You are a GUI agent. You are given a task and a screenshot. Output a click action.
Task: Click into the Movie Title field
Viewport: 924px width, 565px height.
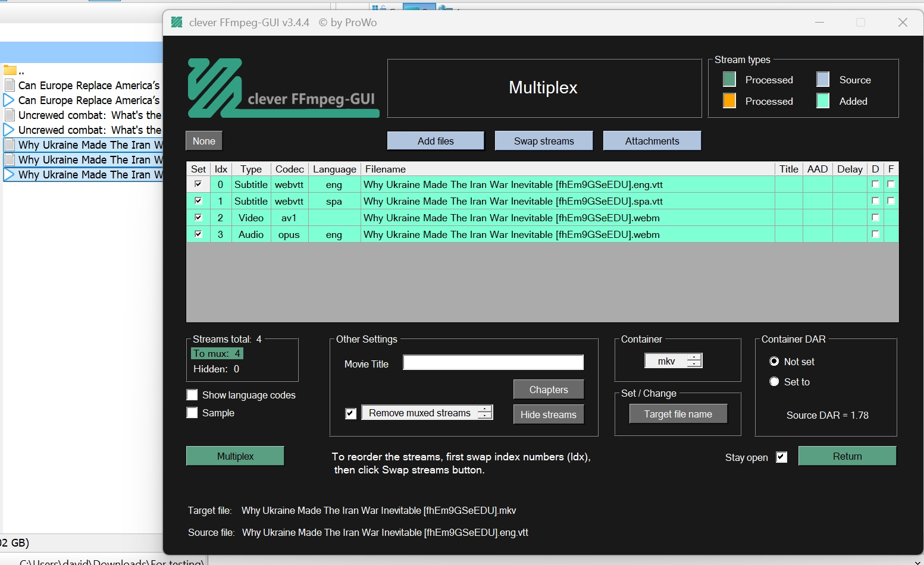coord(493,363)
